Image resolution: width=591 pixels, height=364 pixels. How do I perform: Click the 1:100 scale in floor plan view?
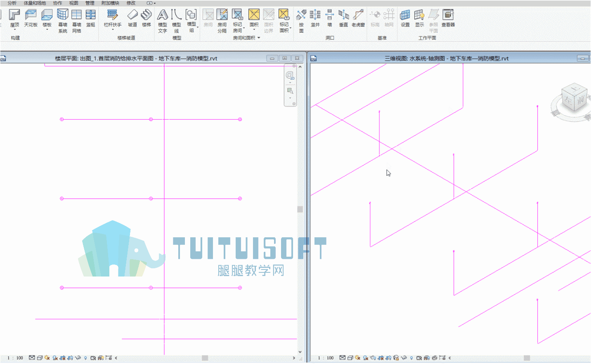[16, 358]
